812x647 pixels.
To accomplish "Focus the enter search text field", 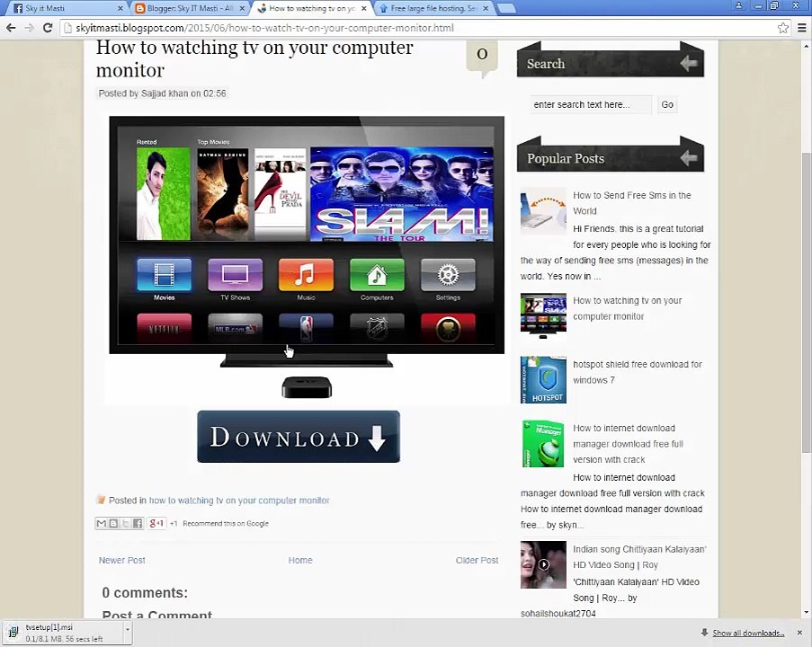I will tap(591, 104).
